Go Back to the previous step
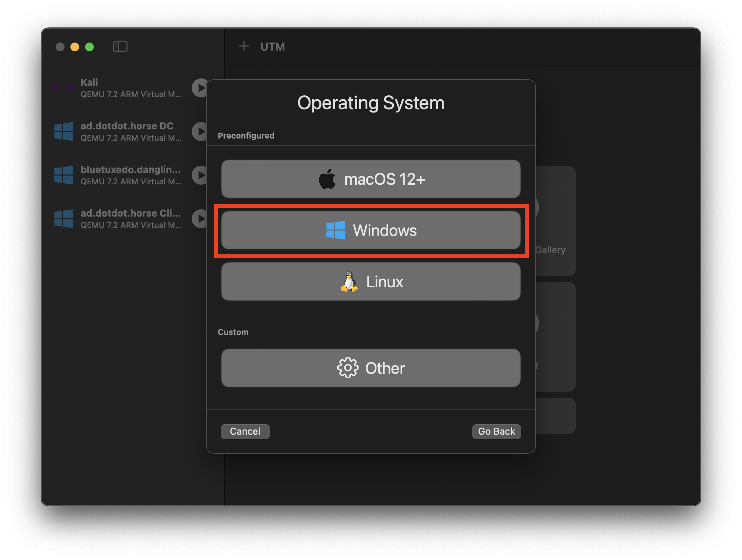 (496, 431)
